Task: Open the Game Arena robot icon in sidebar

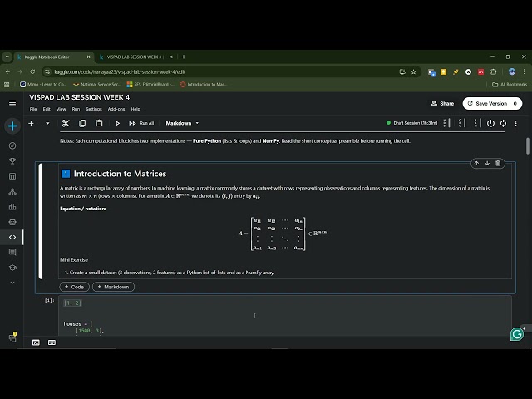Action: (12, 222)
